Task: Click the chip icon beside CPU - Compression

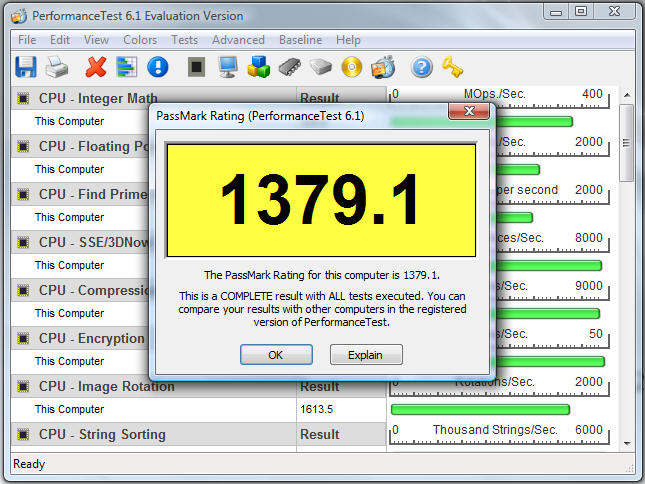Action: (23, 290)
